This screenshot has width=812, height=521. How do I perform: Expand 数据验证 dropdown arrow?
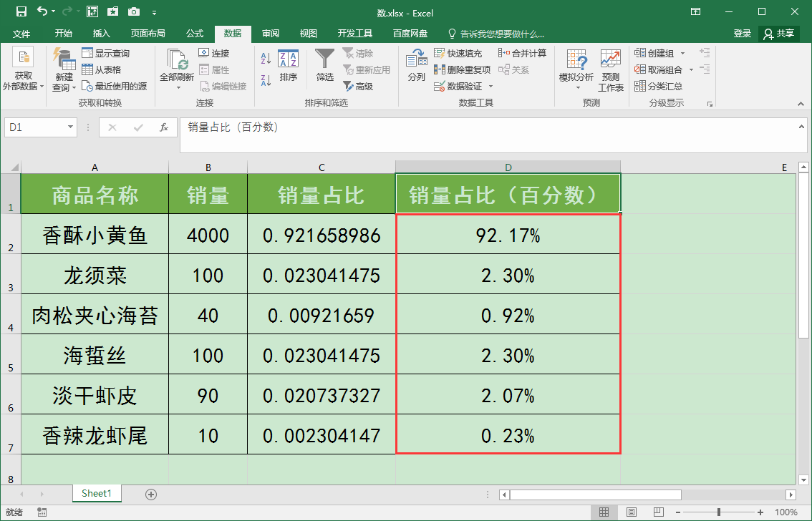(490, 87)
